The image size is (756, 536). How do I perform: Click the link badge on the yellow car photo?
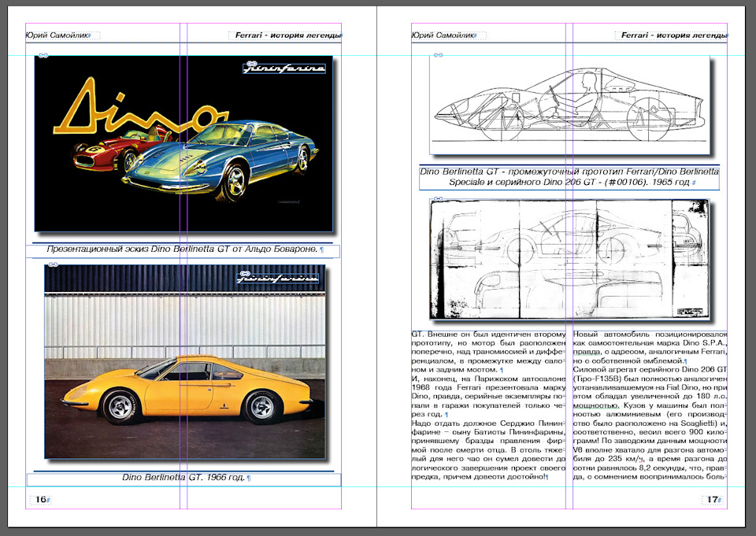point(53,264)
